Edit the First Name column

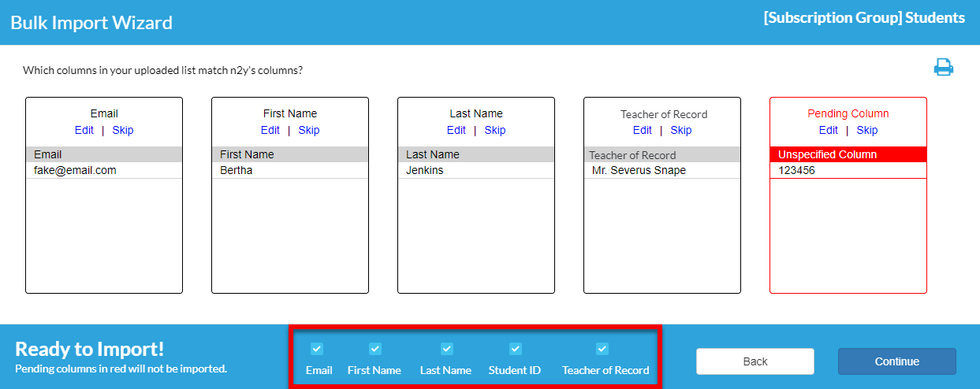(270, 130)
